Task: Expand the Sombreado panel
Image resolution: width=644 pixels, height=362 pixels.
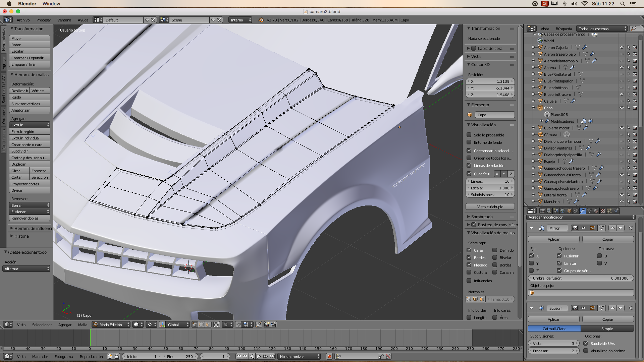Action: [482, 217]
